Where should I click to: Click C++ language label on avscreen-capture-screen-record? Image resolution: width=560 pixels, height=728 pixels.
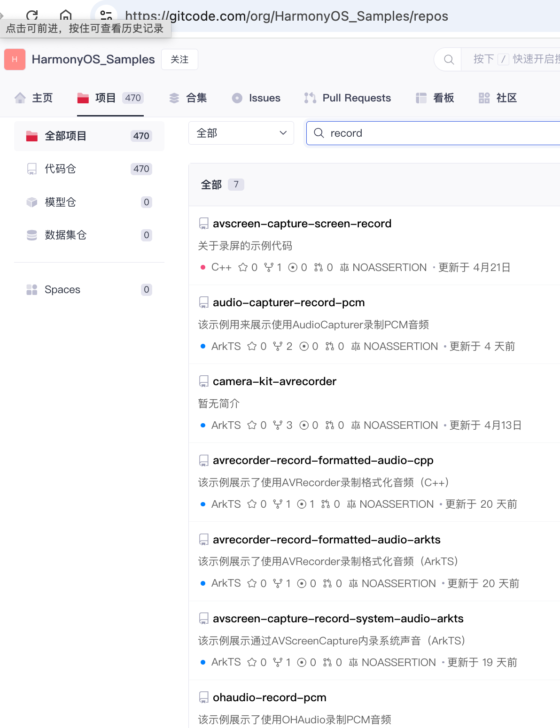click(x=221, y=267)
